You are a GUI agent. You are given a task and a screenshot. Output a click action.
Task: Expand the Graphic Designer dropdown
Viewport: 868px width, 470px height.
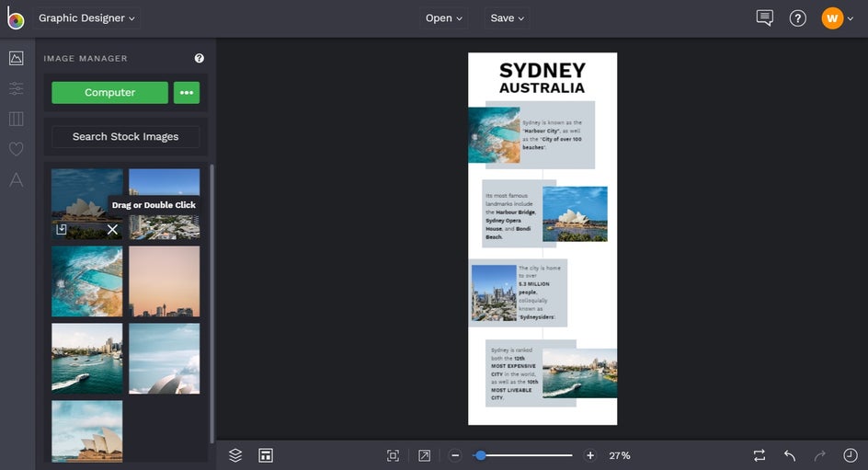coord(87,18)
